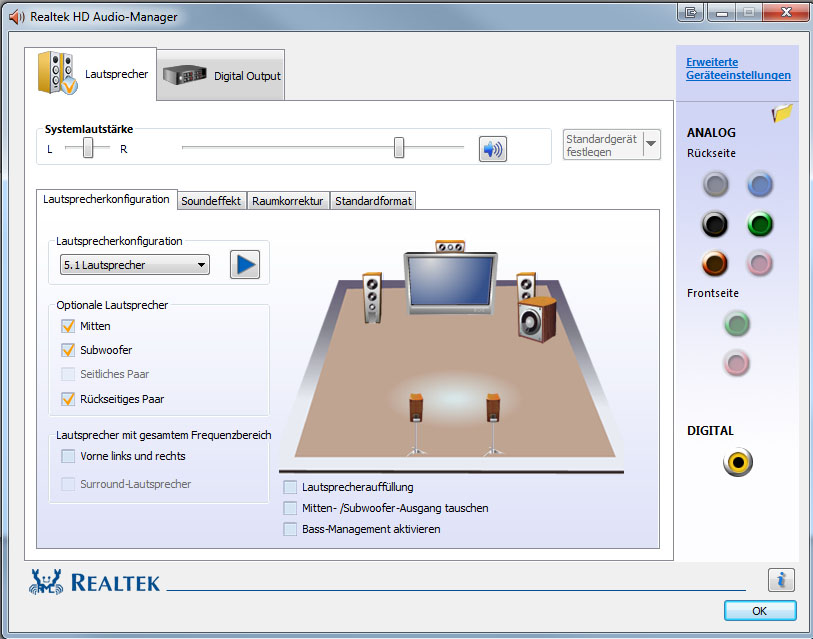Open connector settings folder icon
813x639 pixels.
[782, 113]
